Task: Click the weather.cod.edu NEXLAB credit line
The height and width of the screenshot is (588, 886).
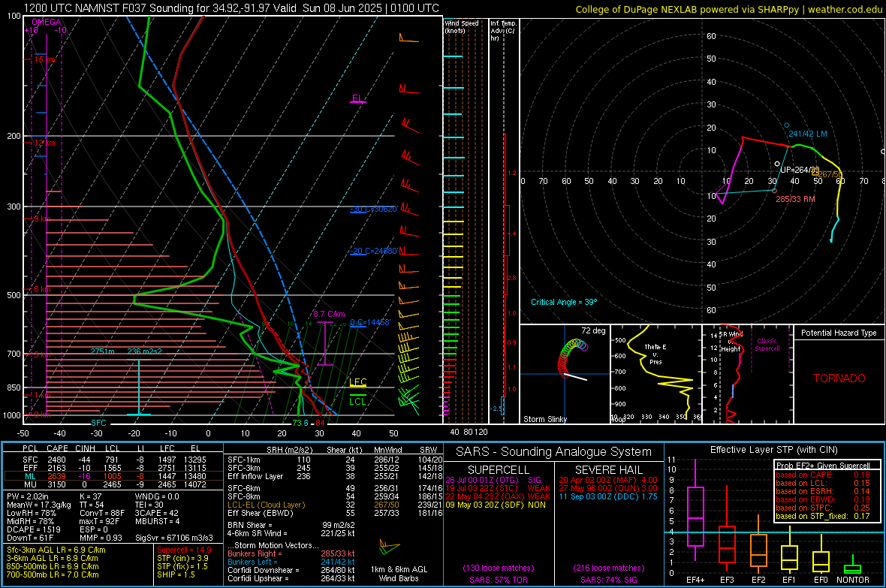Action: [728, 10]
